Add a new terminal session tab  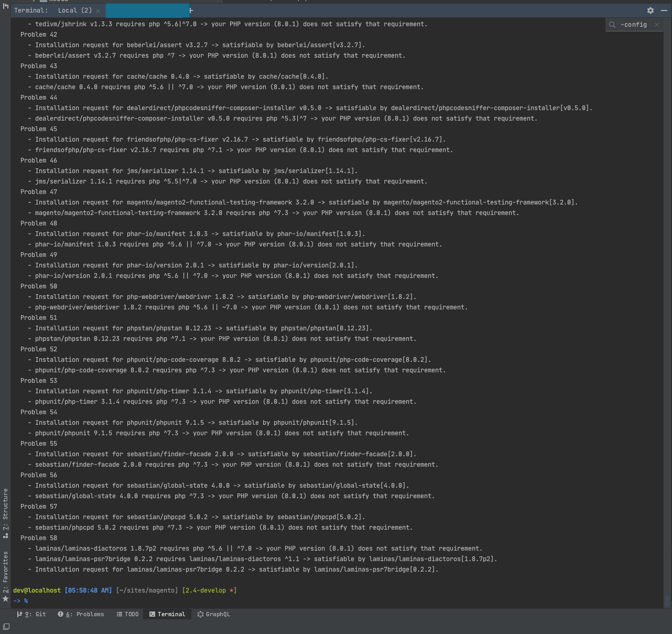click(x=191, y=10)
